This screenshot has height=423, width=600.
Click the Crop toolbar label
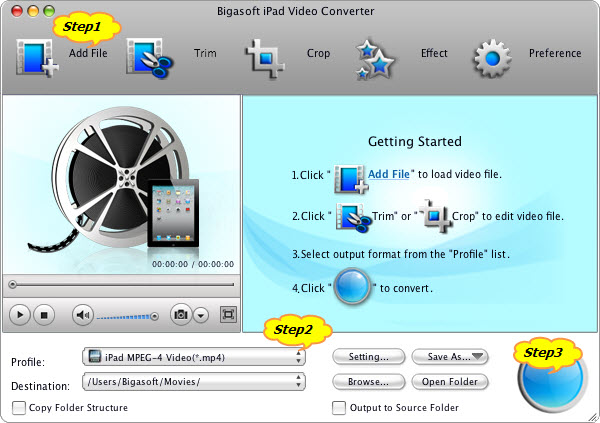pos(318,53)
